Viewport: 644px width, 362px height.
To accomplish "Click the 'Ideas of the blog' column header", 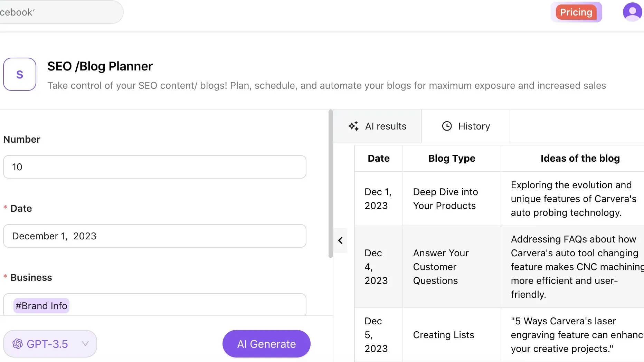I will point(580,158).
